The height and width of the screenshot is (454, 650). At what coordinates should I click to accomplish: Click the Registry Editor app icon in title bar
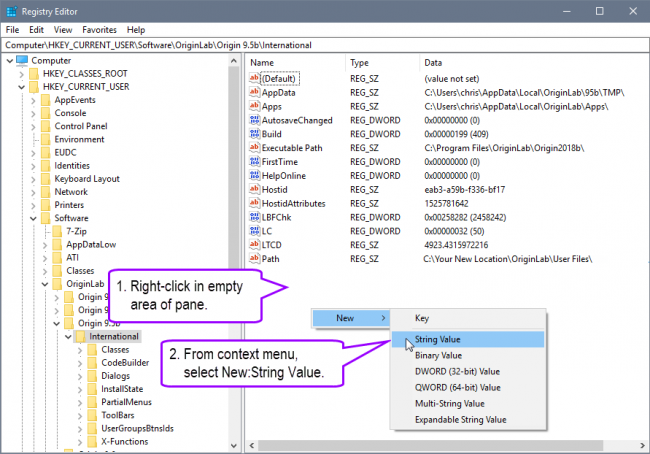point(11,11)
